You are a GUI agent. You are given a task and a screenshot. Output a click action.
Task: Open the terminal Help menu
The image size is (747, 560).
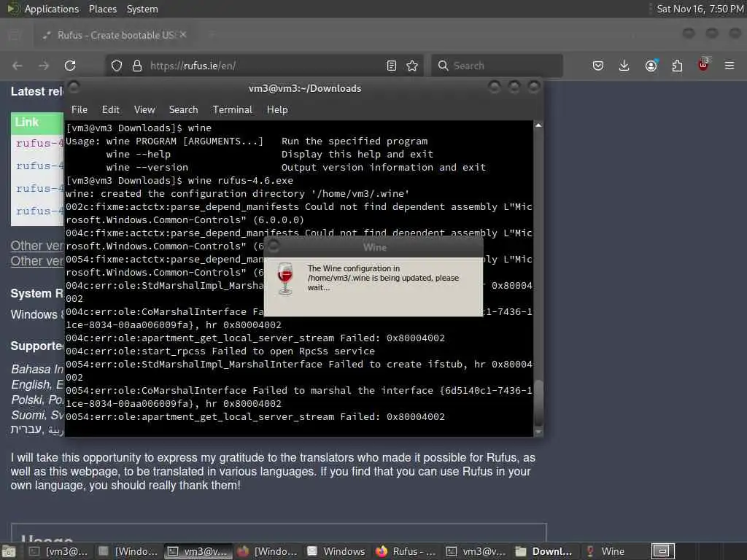point(277,109)
